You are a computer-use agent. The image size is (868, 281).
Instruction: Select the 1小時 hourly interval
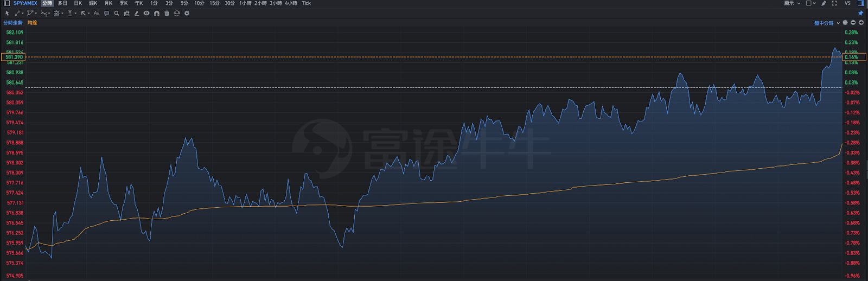pyautogui.click(x=245, y=3)
